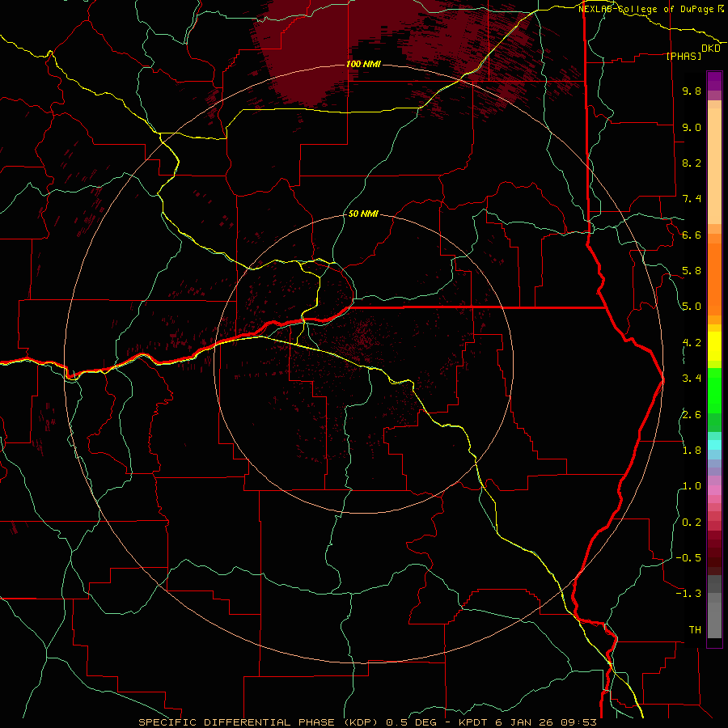Click the 9.8 value on the color scale
The height and width of the screenshot is (728, 728).
point(692,91)
